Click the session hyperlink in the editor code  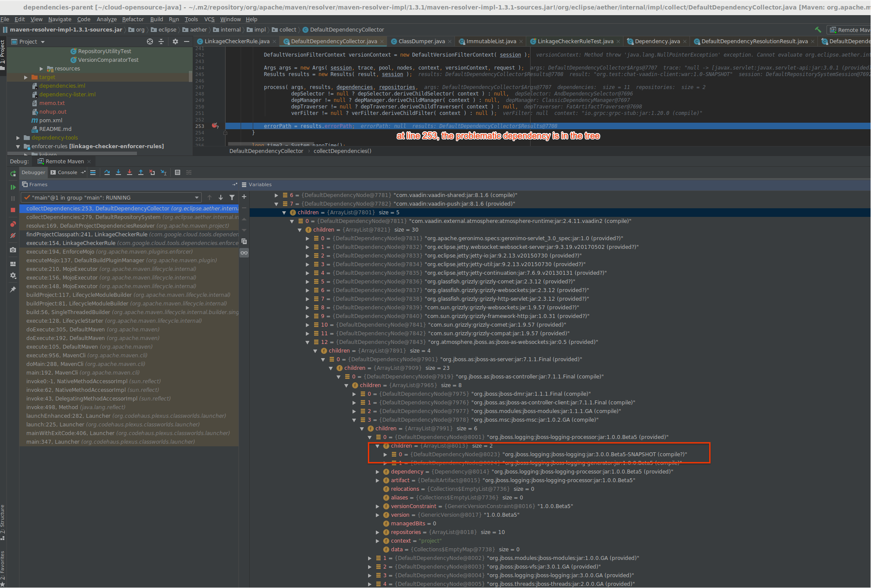point(510,55)
